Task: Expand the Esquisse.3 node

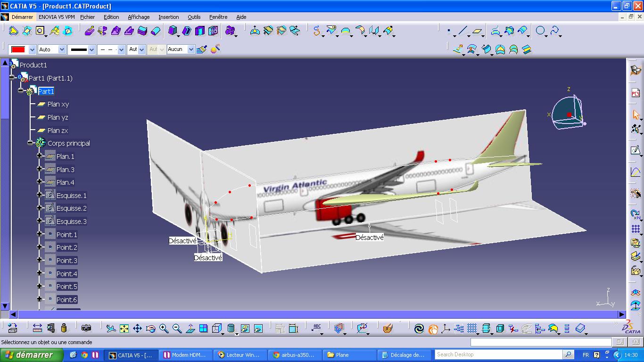Action: point(40,221)
